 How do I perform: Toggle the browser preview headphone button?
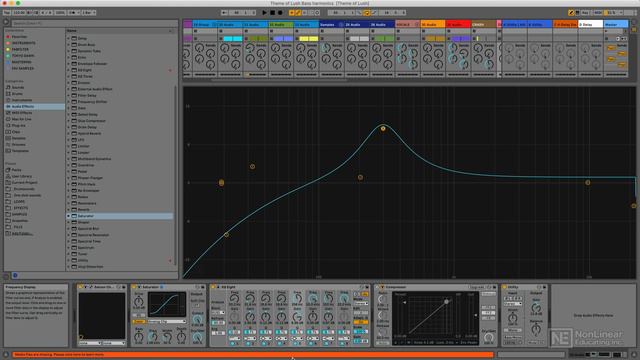pyautogui.click(x=15, y=276)
